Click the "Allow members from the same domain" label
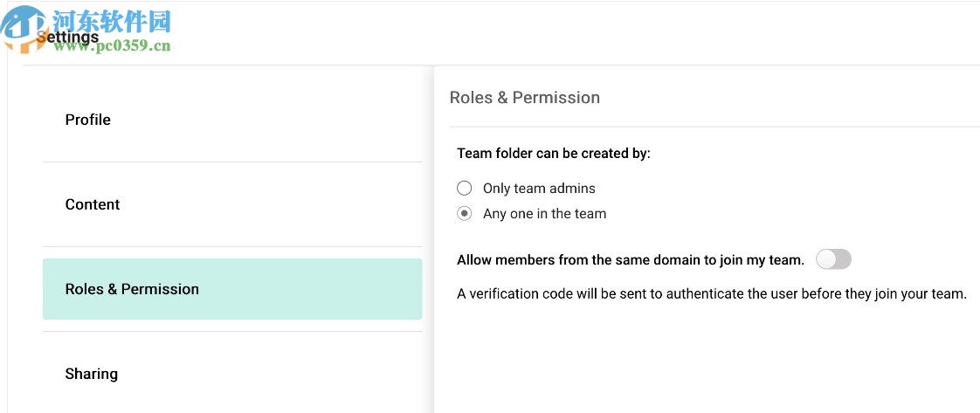 [x=630, y=259]
